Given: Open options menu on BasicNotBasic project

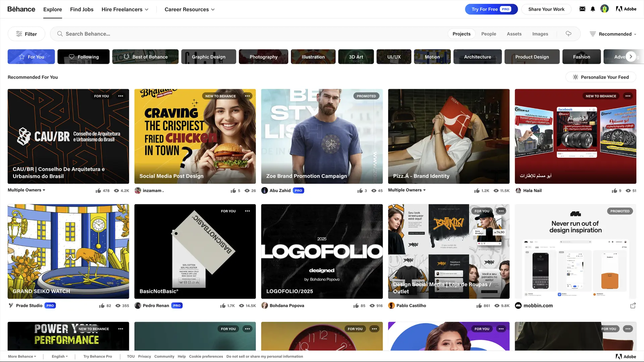Looking at the screenshot, I should tap(248, 211).
